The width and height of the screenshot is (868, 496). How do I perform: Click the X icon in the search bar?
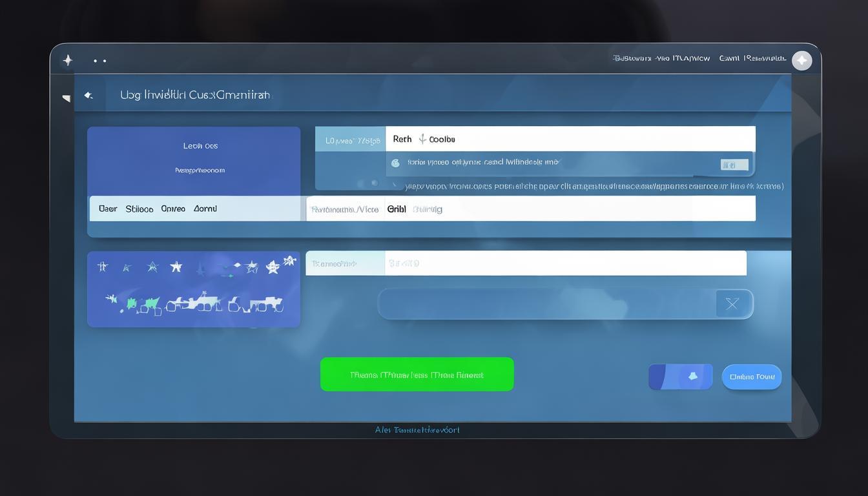click(732, 304)
